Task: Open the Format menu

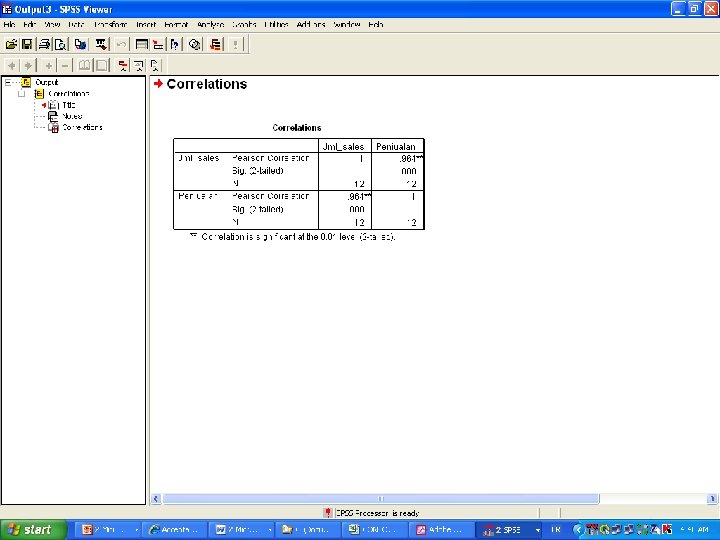Action: click(x=176, y=24)
